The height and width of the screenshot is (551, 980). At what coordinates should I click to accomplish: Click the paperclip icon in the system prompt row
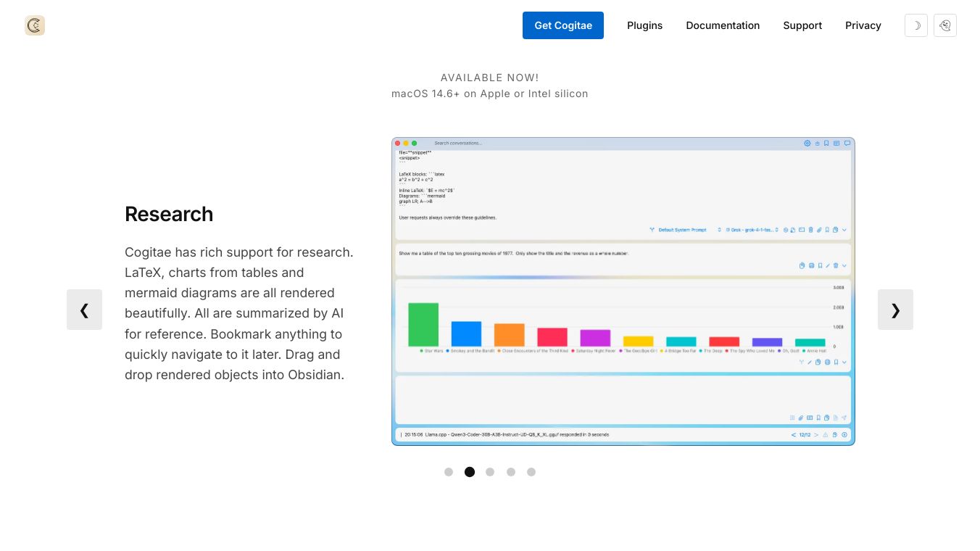point(818,230)
